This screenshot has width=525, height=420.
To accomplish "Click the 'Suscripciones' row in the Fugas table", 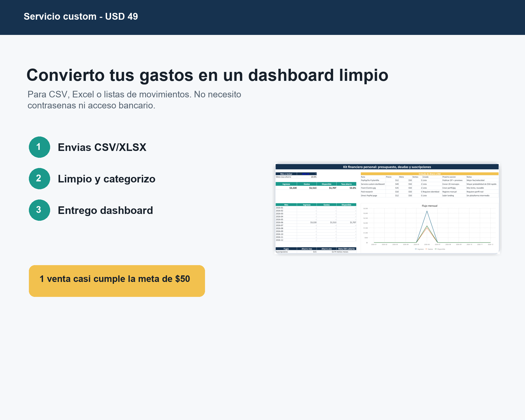I will pyautogui.click(x=316, y=252).
